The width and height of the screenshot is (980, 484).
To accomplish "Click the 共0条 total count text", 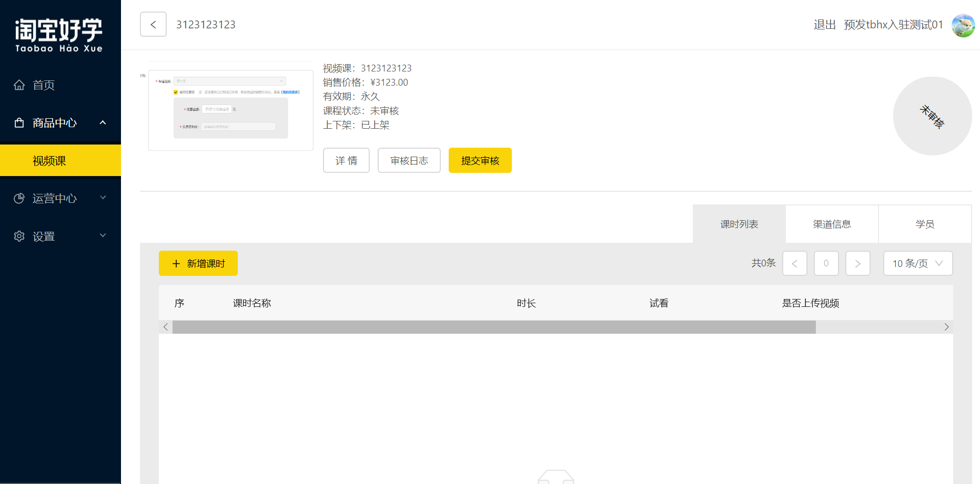I will (763, 263).
